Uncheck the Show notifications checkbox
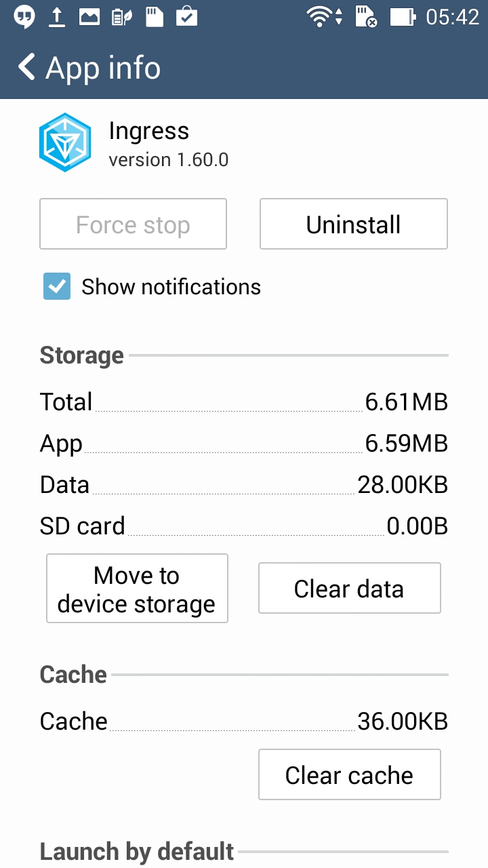 tap(57, 287)
